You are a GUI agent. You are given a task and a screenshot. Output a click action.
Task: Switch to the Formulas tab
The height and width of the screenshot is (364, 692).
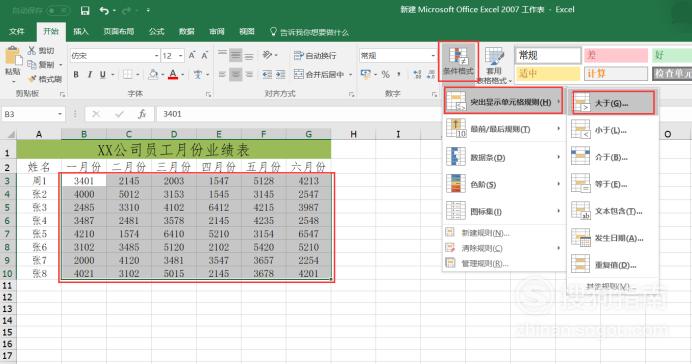(x=156, y=31)
